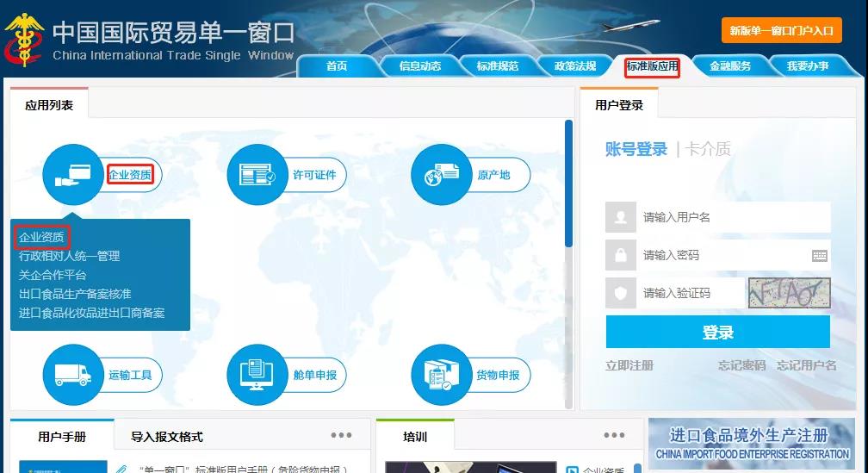Select 标准版应用 tab
Image resolution: width=868 pixels, height=473 pixels.
click(x=652, y=66)
